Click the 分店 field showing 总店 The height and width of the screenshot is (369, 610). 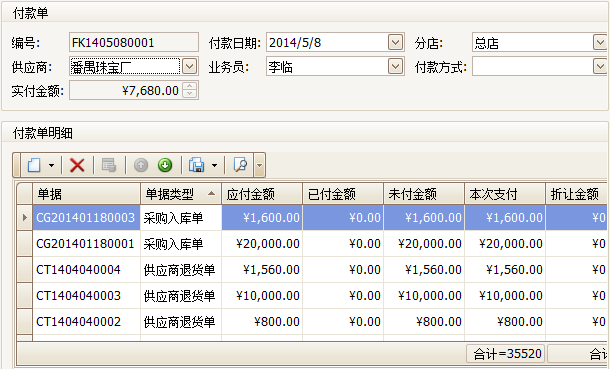532,42
